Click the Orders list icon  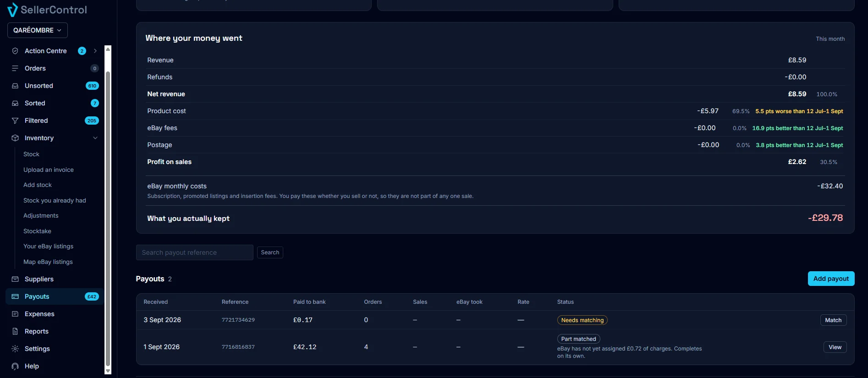[15, 68]
